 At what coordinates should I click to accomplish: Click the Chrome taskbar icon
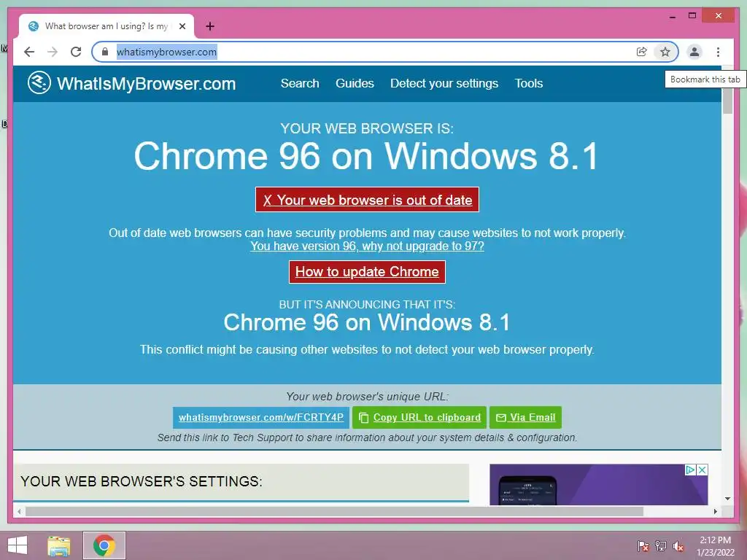104,545
